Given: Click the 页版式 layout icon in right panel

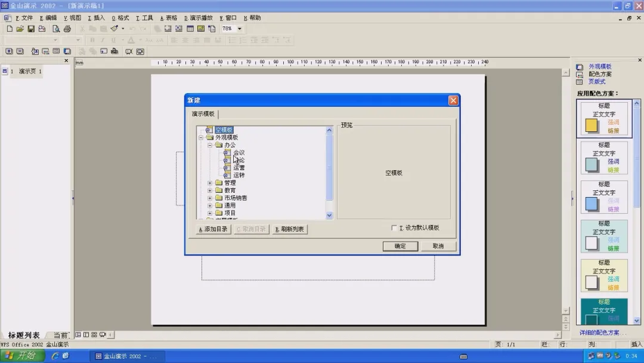Looking at the screenshot, I should click(580, 82).
